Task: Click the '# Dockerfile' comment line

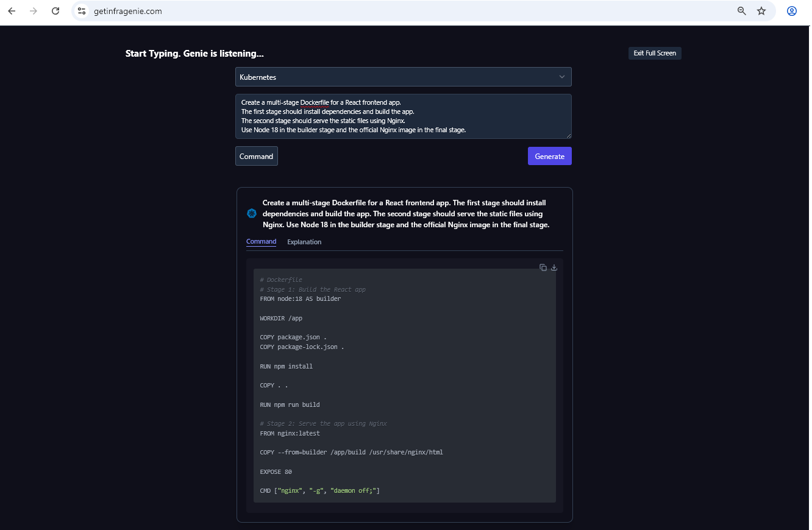Action: tap(281, 280)
